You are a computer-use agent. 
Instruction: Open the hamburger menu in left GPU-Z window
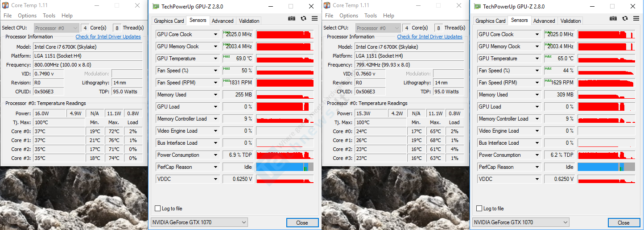pyautogui.click(x=315, y=18)
